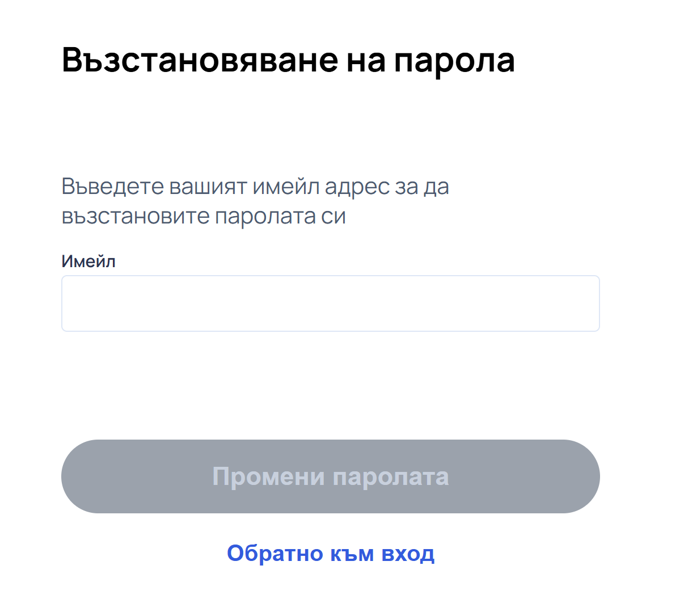Click the second line възстановите паролата си

click(204, 216)
